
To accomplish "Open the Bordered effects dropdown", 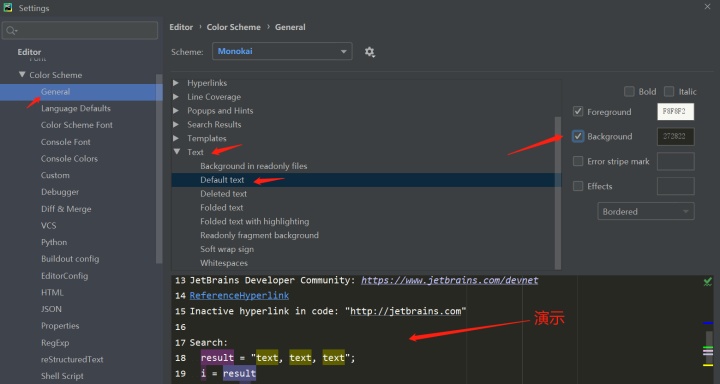I will click(x=646, y=211).
